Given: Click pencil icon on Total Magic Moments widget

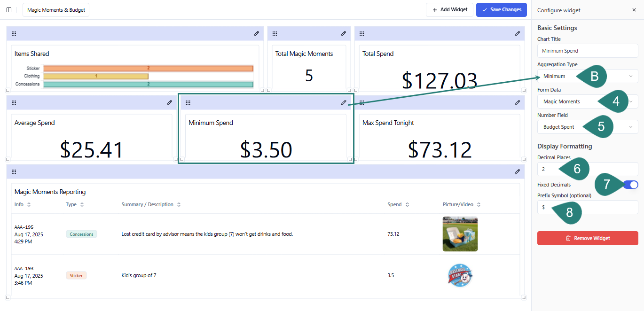Looking at the screenshot, I should tap(343, 33).
